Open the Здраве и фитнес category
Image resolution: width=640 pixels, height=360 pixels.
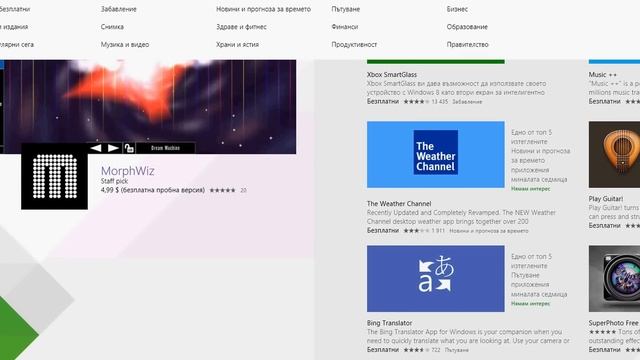point(241,27)
